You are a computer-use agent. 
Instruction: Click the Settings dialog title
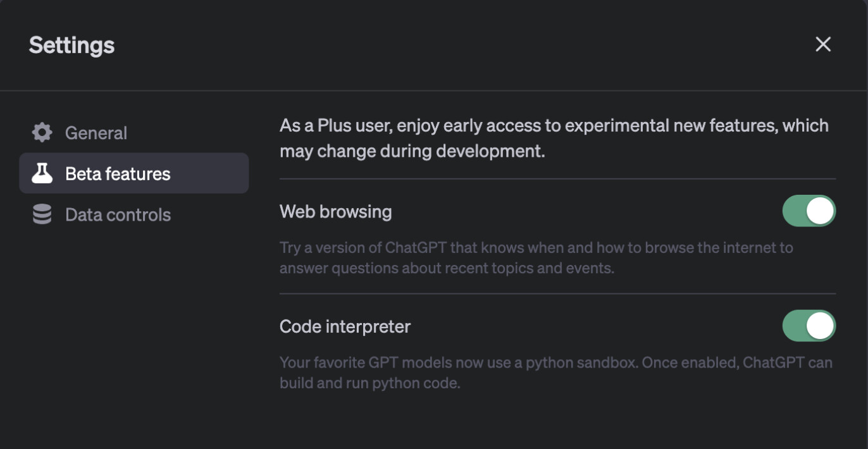pos(71,46)
